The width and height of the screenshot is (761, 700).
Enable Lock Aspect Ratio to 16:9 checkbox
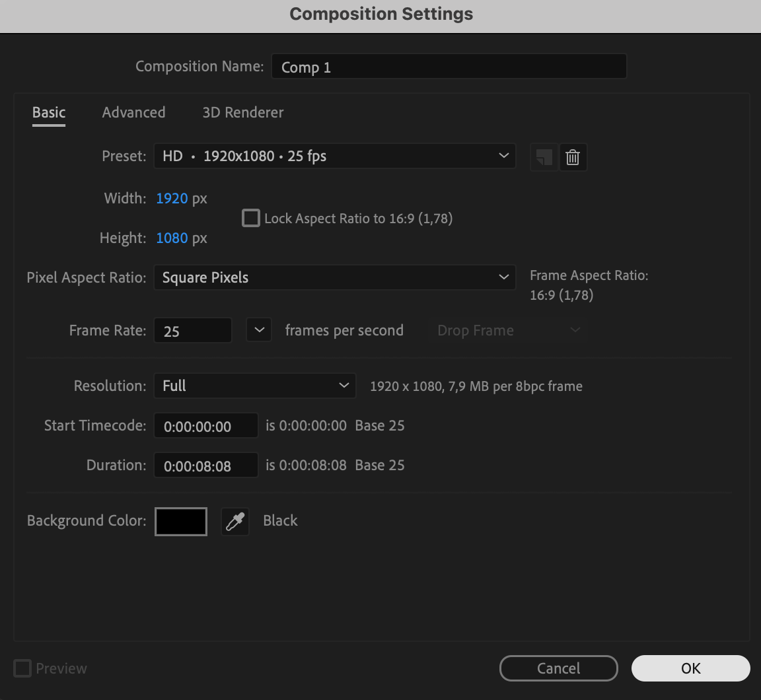pyautogui.click(x=251, y=218)
